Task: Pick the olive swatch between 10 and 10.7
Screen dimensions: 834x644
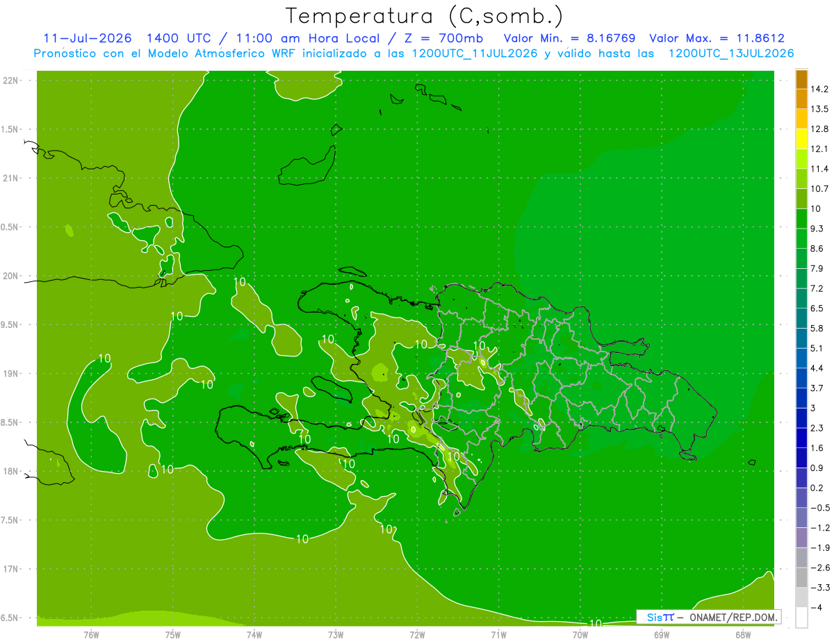Action: (801, 199)
